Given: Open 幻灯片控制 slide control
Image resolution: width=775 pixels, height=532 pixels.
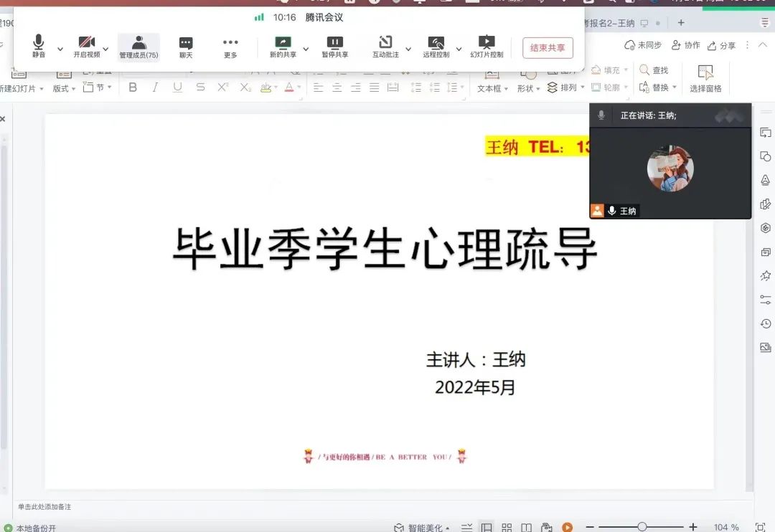Looking at the screenshot, I should pyautogui.click(x=487, y=47).
